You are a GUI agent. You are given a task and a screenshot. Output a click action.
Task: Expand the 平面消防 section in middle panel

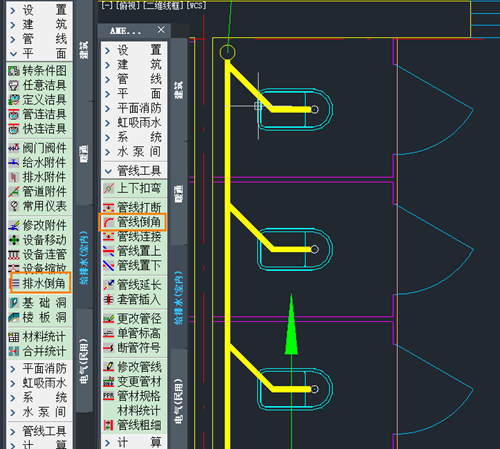click(x=134, y=108)
